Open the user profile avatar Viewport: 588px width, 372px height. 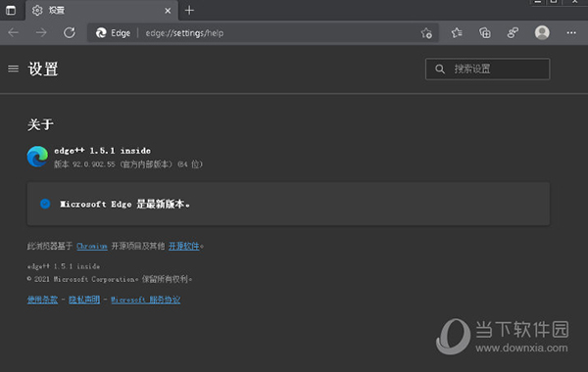click(542, 33)
